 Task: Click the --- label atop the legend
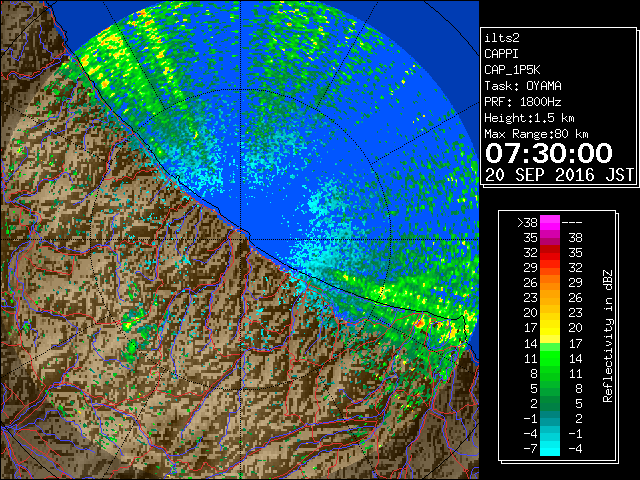572,223
